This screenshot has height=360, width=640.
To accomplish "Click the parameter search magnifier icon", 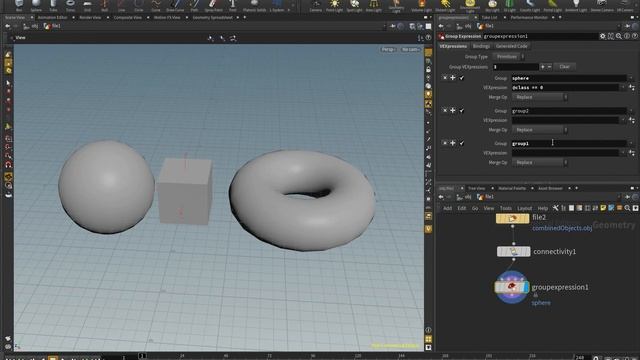I will 619,36.
